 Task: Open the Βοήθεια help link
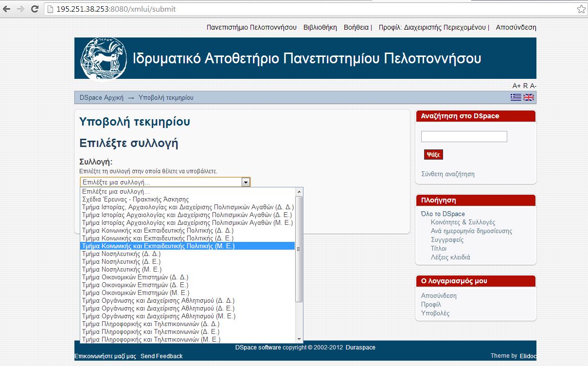coord(356,28)
